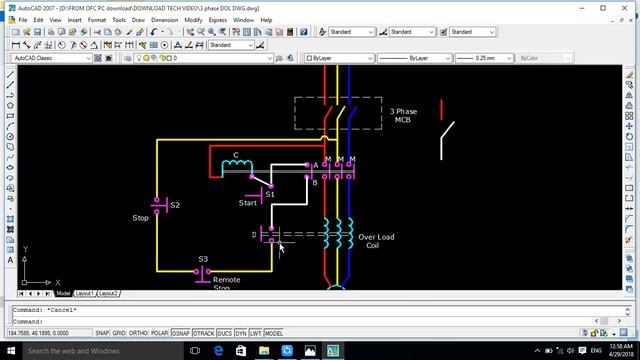Image resolution: width=640 pixels, height=360 pixels.
Task: Open the 0.25 mm lineweight dropdown
Action: tap(484, 58)
